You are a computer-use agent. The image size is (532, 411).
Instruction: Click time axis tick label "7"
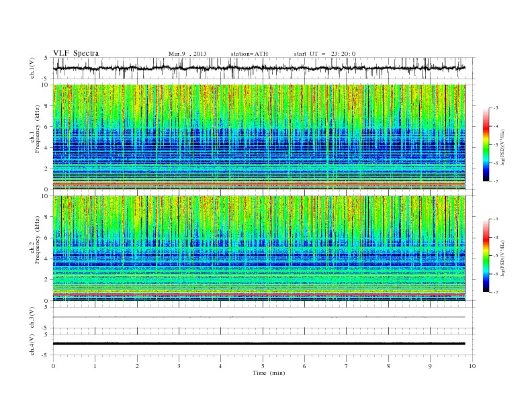(x=347, y=366)
